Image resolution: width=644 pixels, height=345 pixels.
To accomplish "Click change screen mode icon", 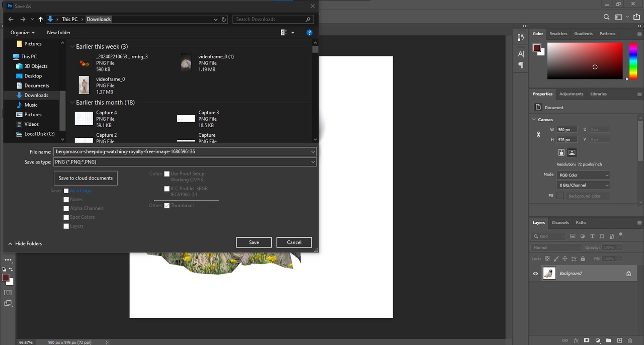I will (x=8, y=303).
